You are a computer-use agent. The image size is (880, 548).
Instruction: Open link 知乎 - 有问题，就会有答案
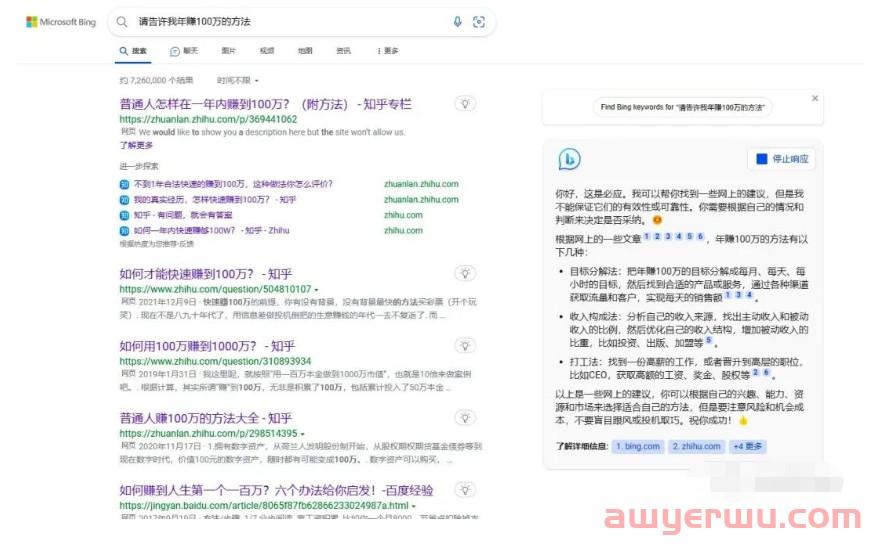(x=182, y=215)
